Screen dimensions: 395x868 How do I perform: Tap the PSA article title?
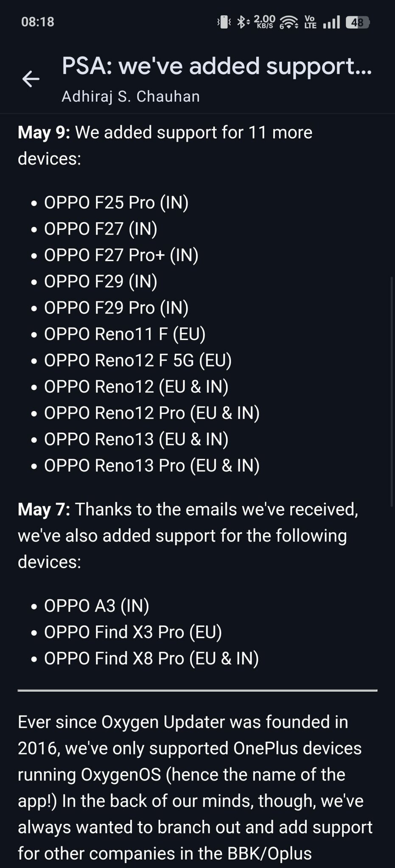(x=217, y=67)
